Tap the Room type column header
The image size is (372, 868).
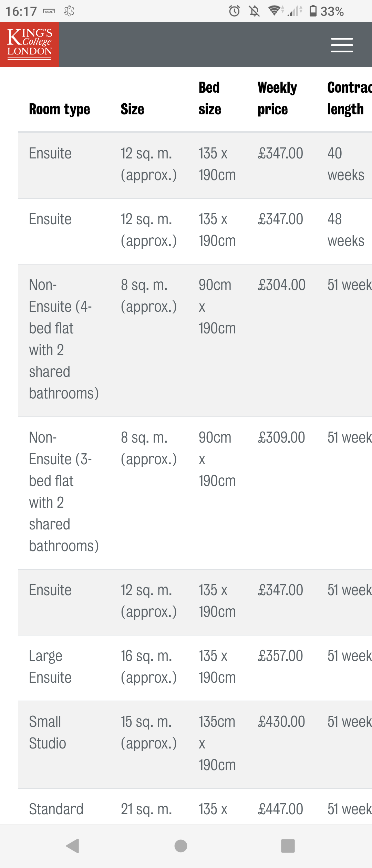click(x=59, y=109)
